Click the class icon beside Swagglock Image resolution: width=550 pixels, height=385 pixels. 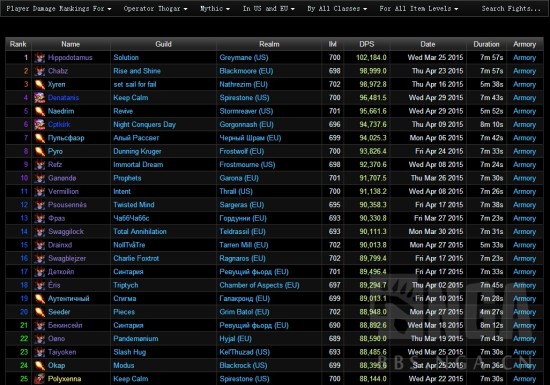pos(40,231)
